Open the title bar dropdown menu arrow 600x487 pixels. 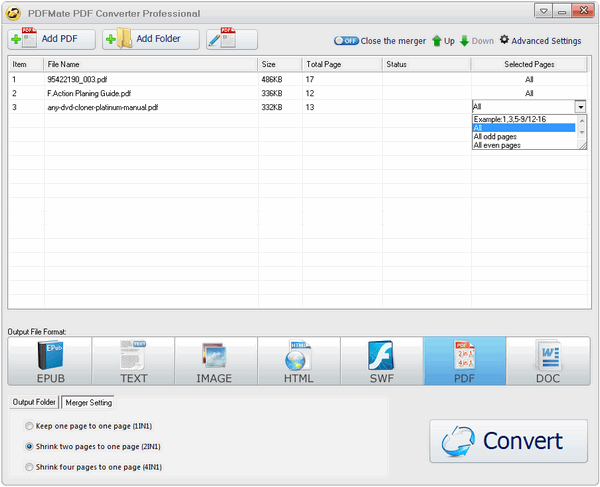click(x=543, y=11)
